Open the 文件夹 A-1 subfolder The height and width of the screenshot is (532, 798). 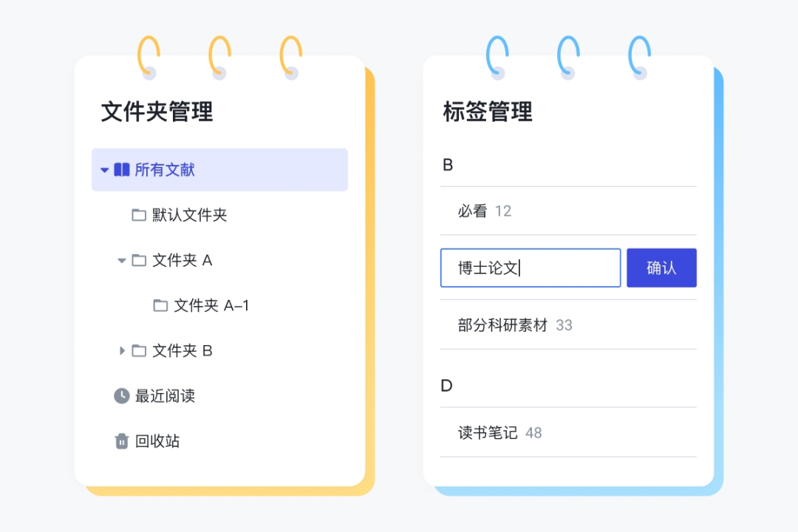[x=211, y=305]
